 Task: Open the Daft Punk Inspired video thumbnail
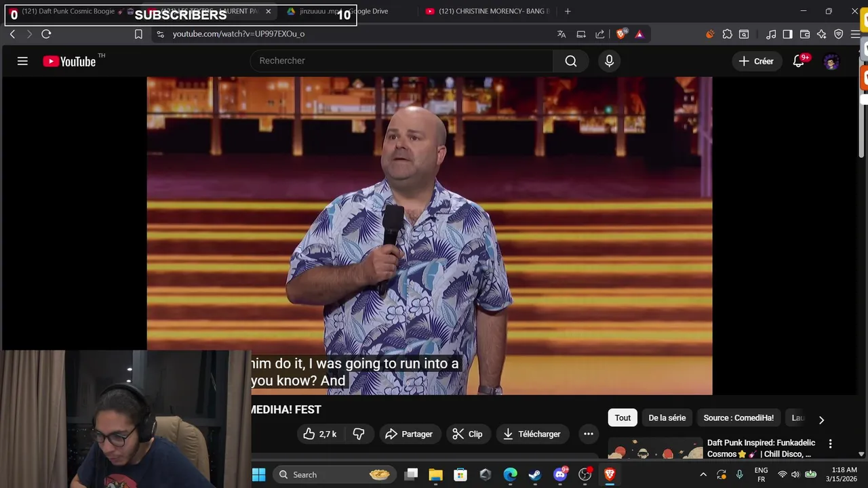[655, 449]
